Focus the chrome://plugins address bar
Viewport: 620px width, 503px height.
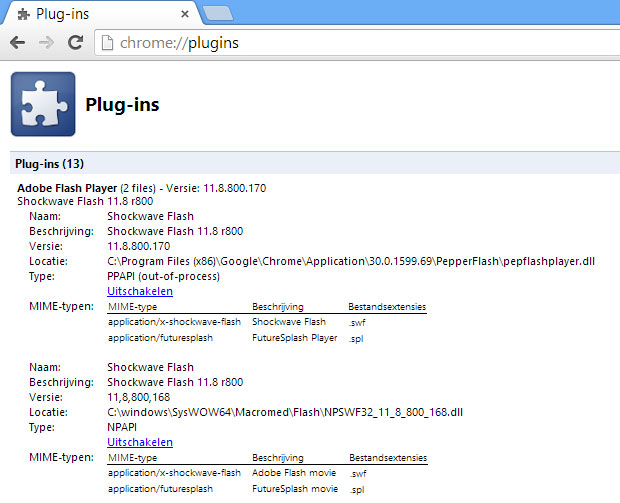pos(356,43)
